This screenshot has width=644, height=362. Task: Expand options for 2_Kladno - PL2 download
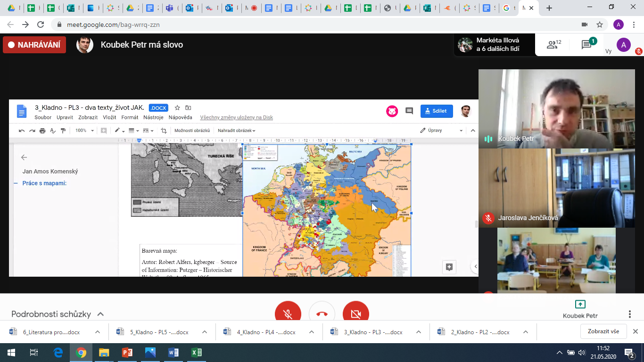[x=526, y=332]
